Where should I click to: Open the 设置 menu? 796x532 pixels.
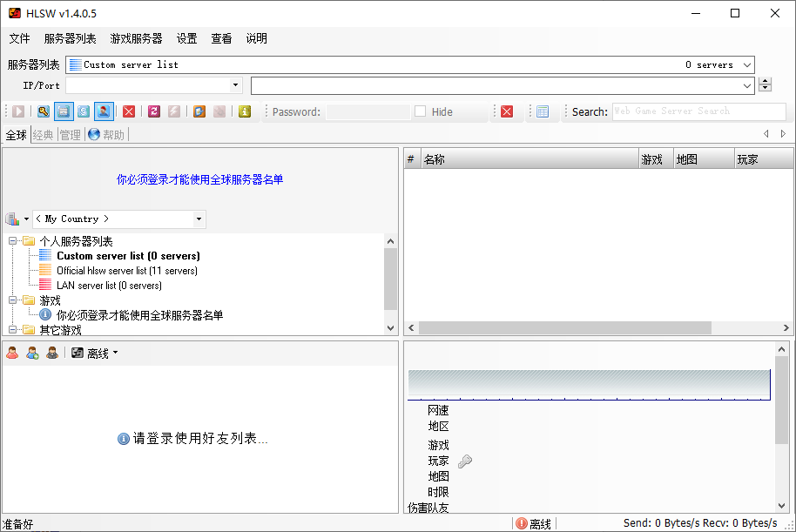point(187,38)
